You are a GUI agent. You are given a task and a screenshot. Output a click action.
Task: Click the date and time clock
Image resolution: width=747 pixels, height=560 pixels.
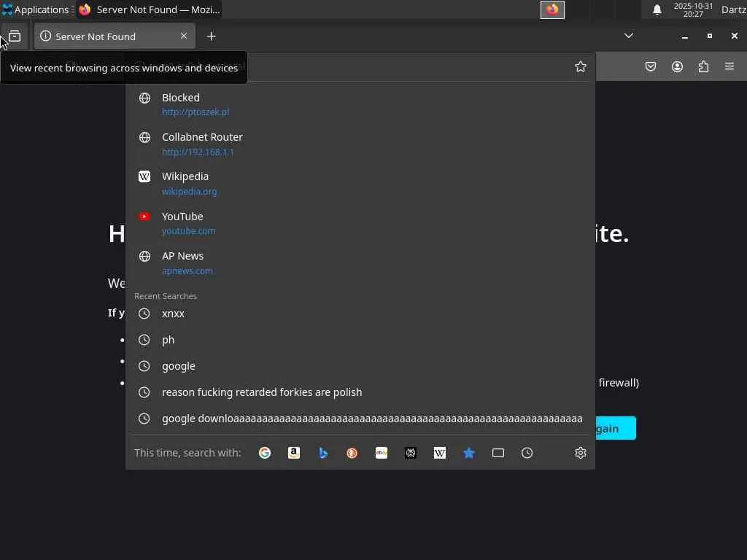(693, 9)
